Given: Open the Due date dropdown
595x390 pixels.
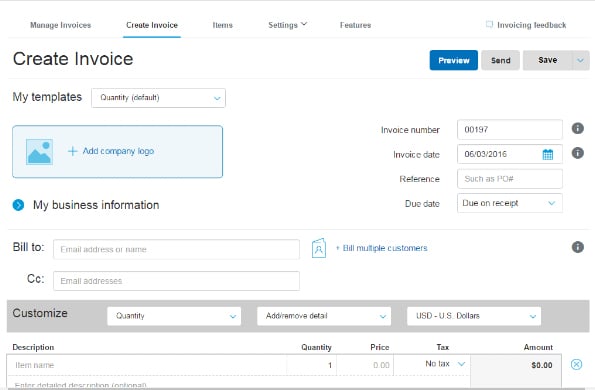Looking at the screenshot, I should [510, 203].
